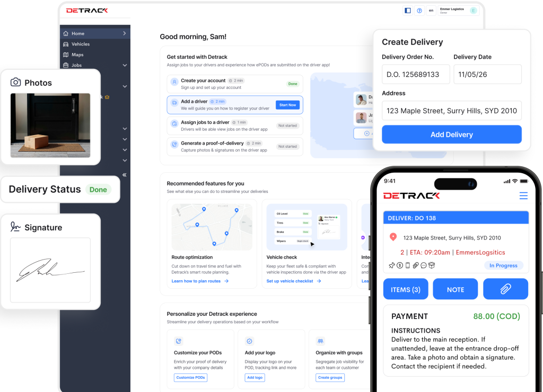Tap the dollar coin icon on phone
543x392 pixels.
pyautogui.click(x=400, y=265)
